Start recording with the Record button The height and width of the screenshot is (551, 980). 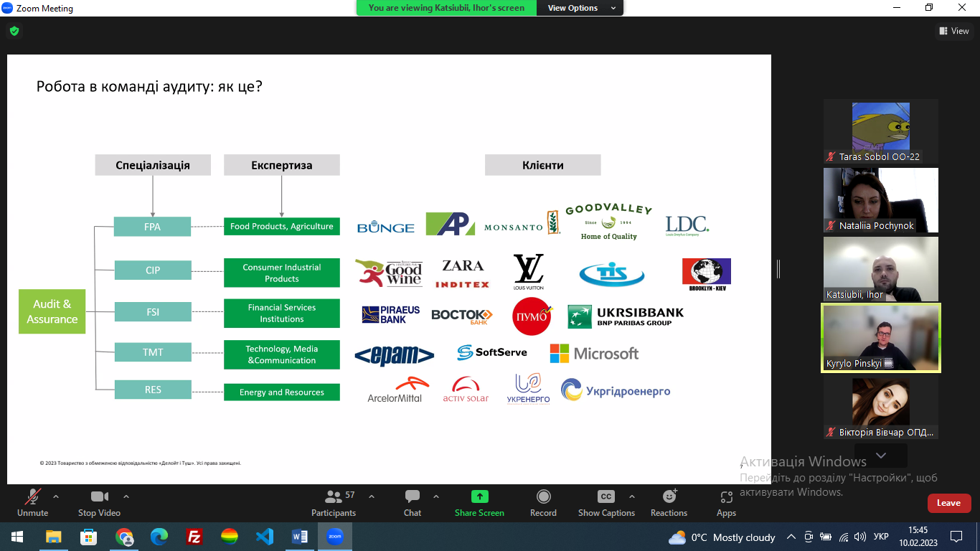coord(543,502)
